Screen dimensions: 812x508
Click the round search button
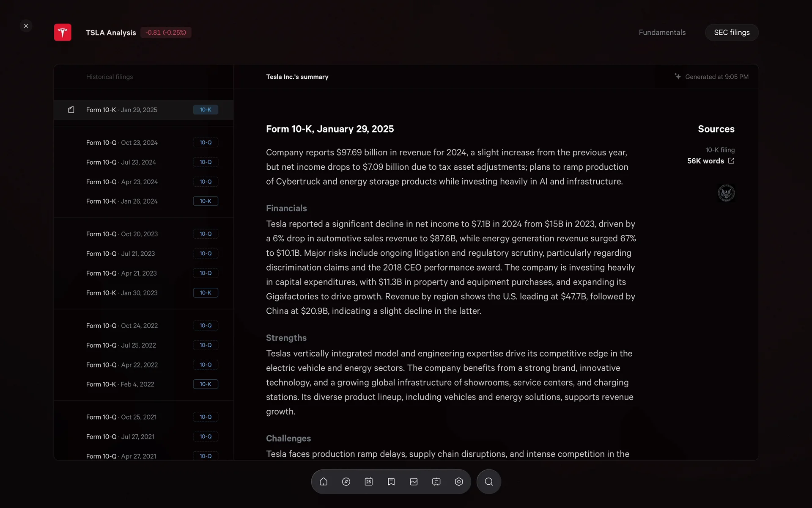click(x=489, y=482)
